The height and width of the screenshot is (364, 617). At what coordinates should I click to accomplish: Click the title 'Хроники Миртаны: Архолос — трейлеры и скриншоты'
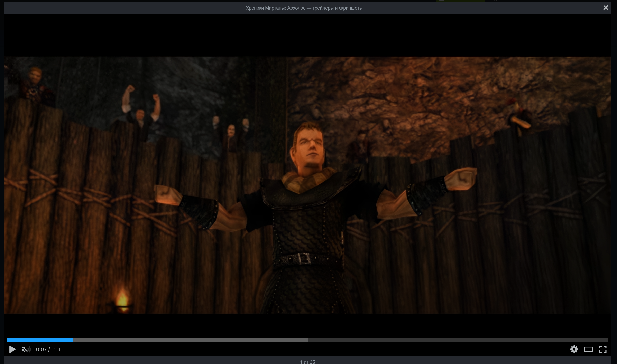(304, 8)
